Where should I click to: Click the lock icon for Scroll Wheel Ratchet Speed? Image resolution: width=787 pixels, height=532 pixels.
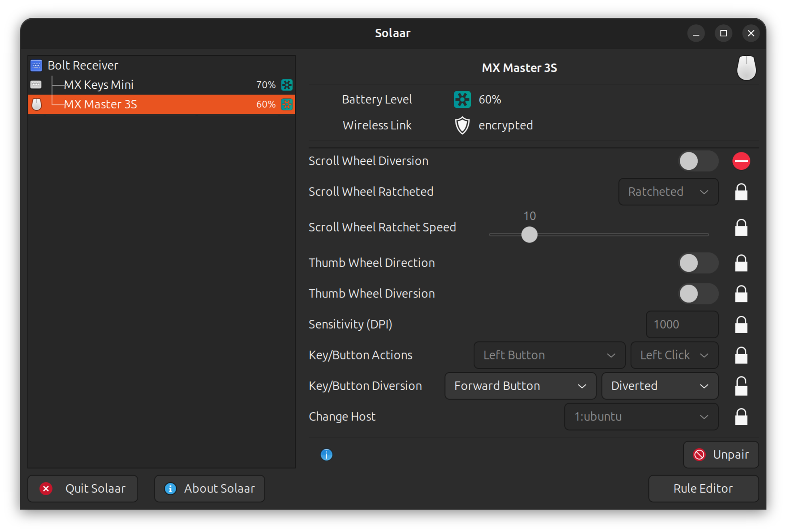(x=741, y=227)
